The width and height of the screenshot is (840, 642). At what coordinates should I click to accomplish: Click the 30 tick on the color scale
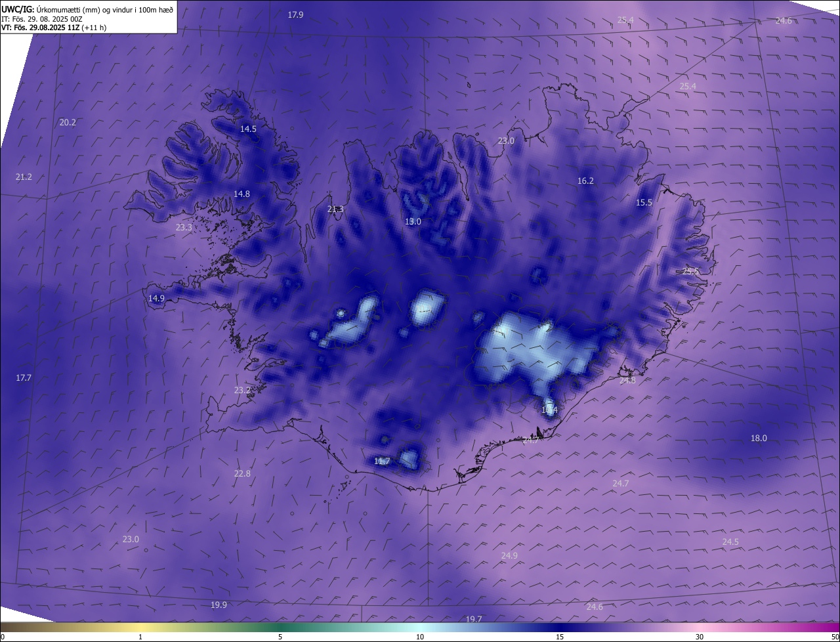point(700,637)
